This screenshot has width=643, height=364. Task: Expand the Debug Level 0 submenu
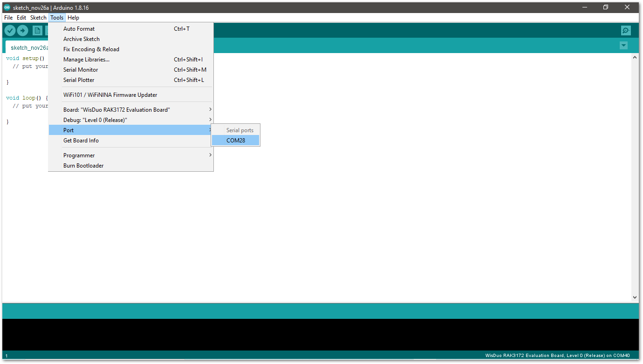click(131, 120)
